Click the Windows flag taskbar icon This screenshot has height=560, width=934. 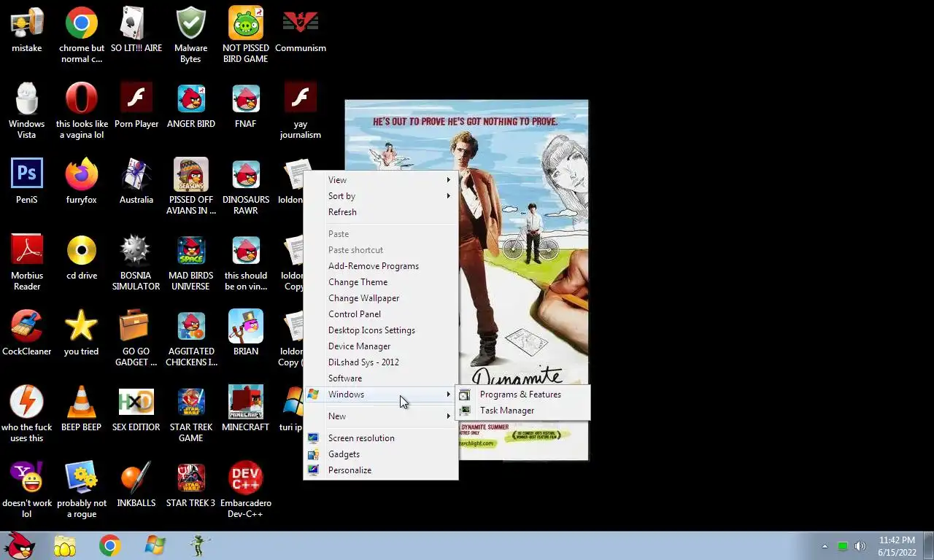tap(155, 545)
